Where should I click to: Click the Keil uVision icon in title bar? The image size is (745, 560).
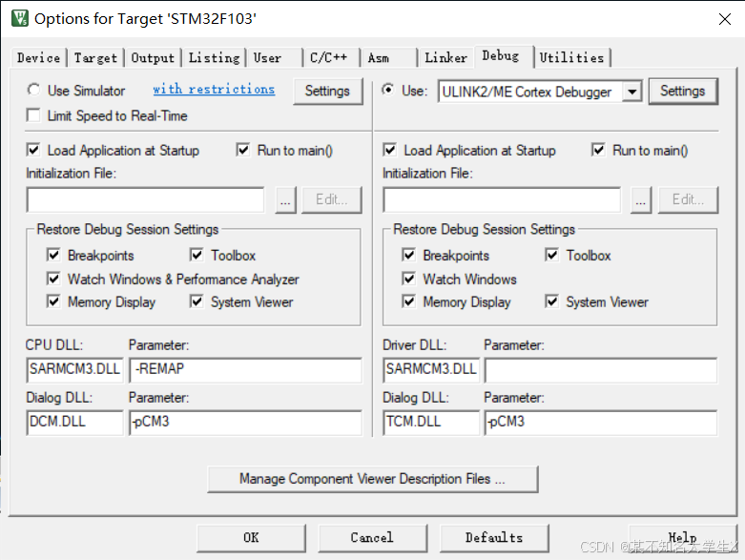20,18
